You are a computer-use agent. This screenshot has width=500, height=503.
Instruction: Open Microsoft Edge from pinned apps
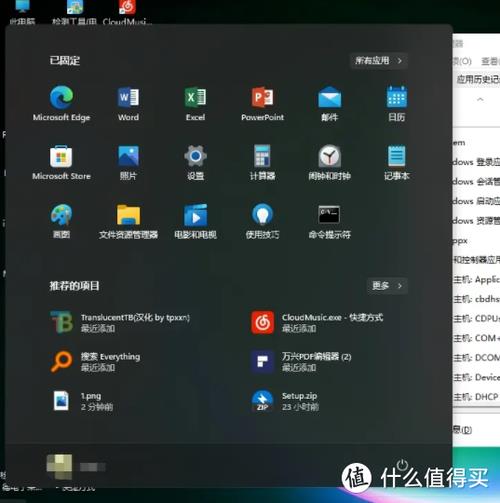tap(61, 103)
